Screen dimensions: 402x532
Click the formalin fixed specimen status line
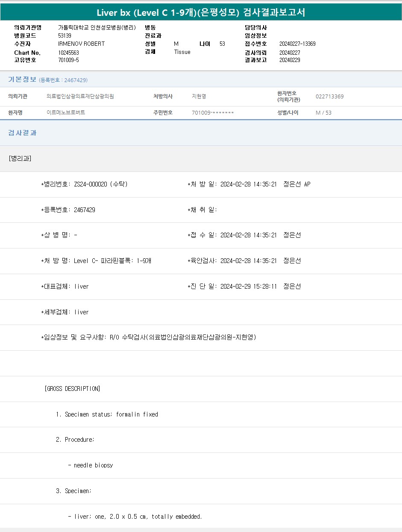[x=107, y=414]
